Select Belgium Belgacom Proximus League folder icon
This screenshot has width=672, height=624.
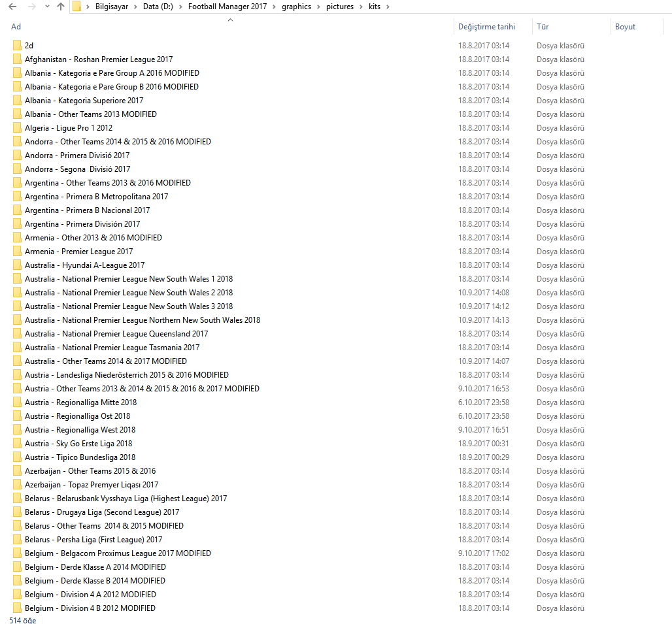point(17,553)
